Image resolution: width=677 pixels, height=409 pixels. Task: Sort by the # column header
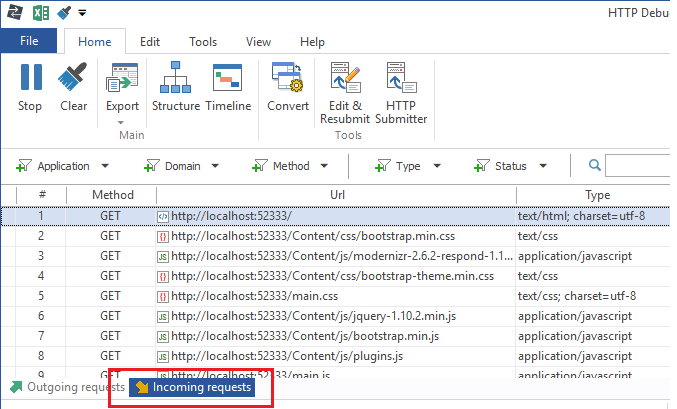[42, 195]
